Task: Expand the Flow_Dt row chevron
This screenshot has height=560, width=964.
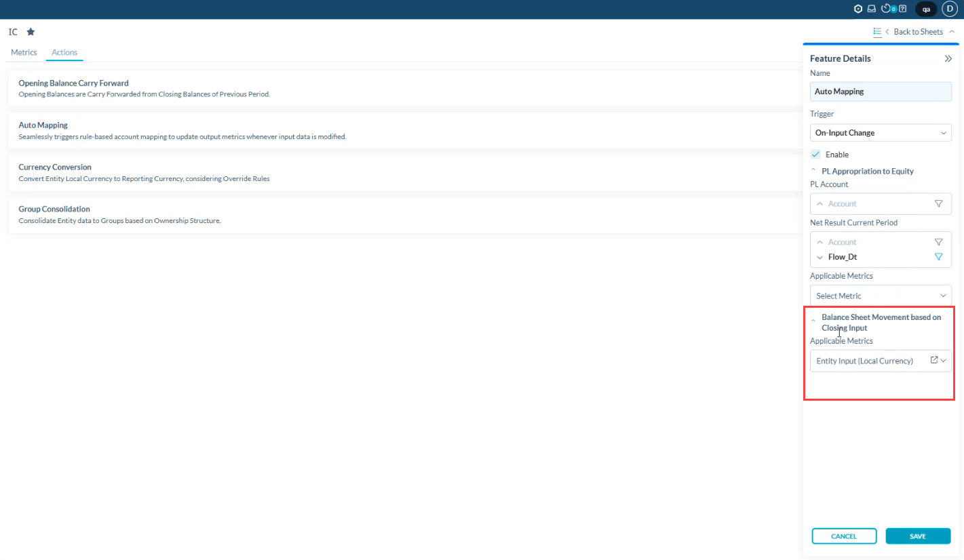Action: 820,258
